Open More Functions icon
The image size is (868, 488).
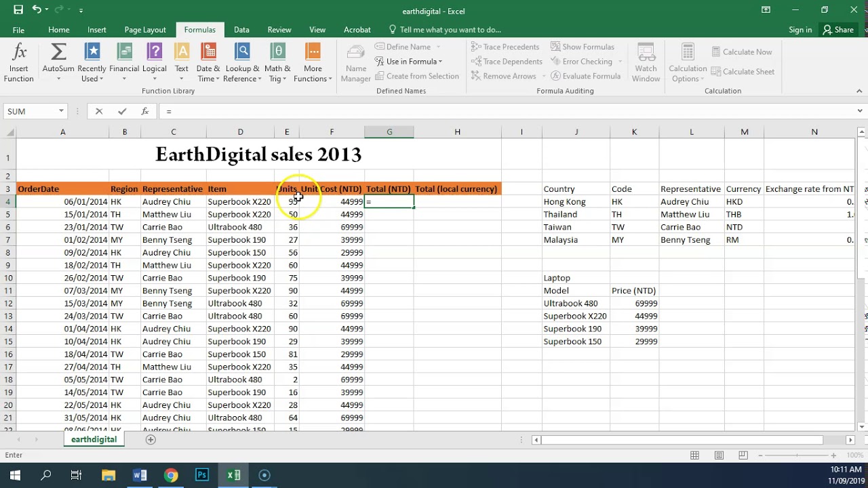click(313, 52)
